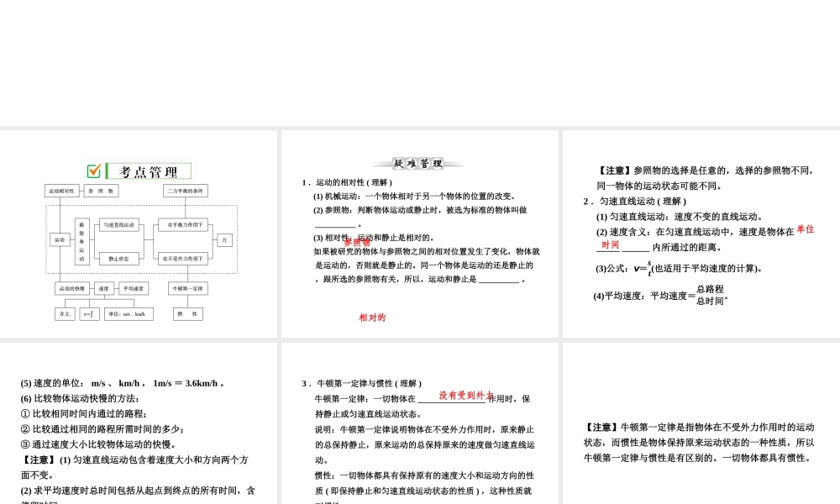Click the heading 2. 匀速直线运动 (理解)
This screenshot has width=840, height=504.
tap(635, 201)
